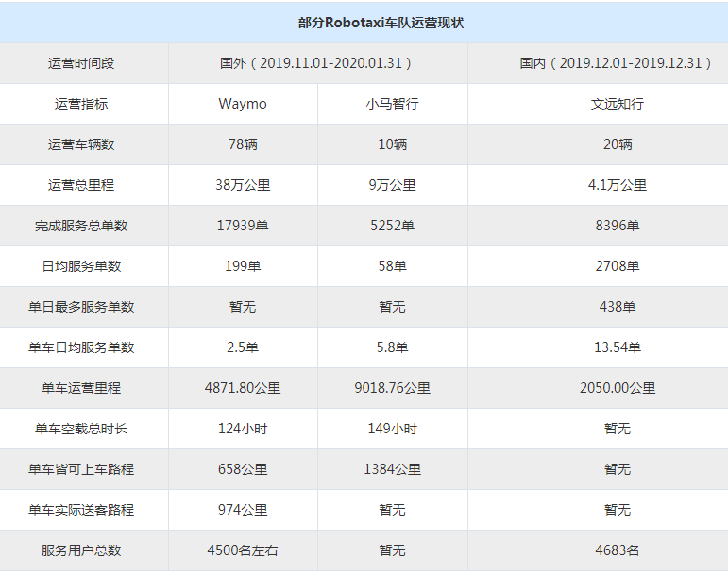The image size is (728, 575).
Task: Click the 5.8单 cell
Action: click(392, 347)
